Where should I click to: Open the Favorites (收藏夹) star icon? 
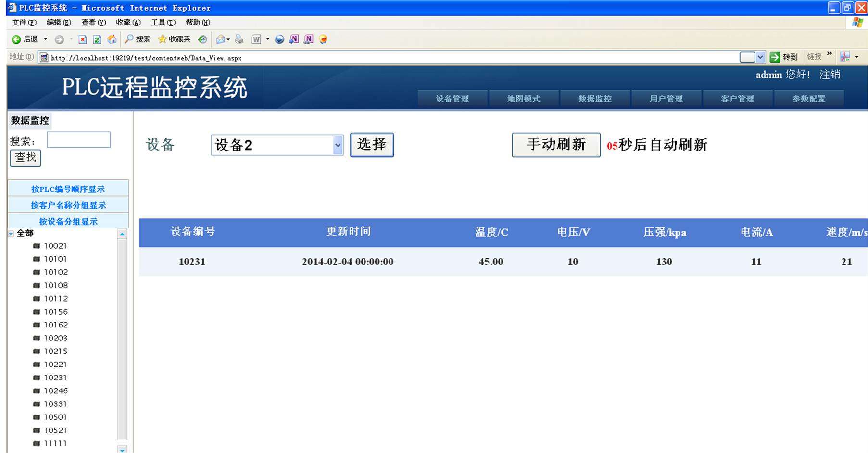163,39
